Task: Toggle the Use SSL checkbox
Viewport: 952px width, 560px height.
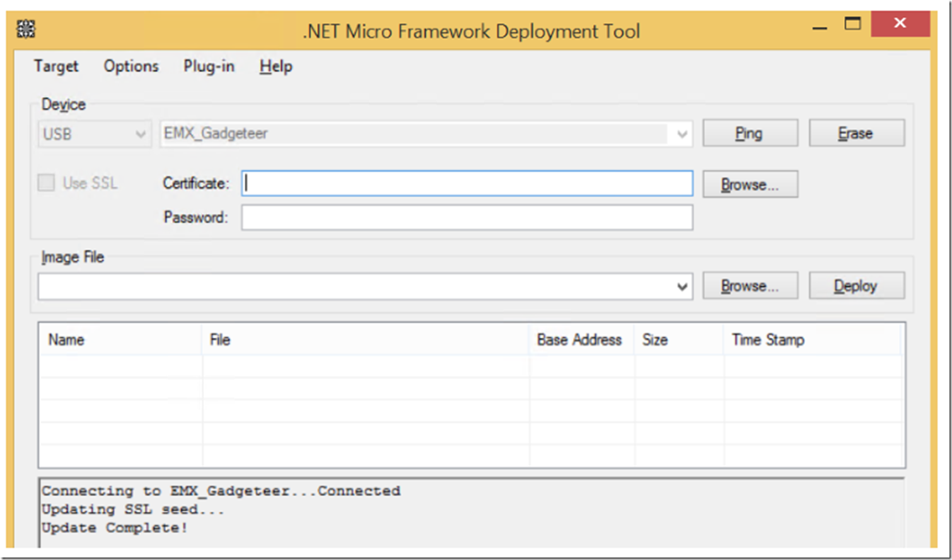Action: (47, 183)
